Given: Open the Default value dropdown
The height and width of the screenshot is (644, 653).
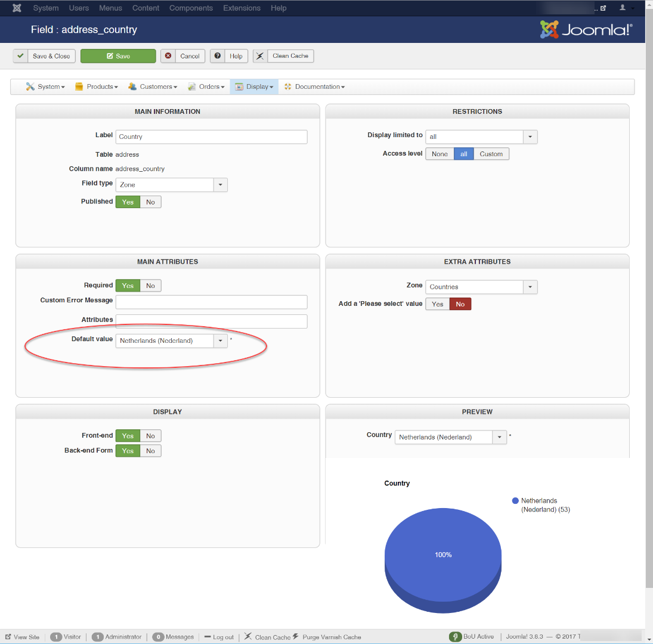Looking at the screenshot, I should 172,340.
